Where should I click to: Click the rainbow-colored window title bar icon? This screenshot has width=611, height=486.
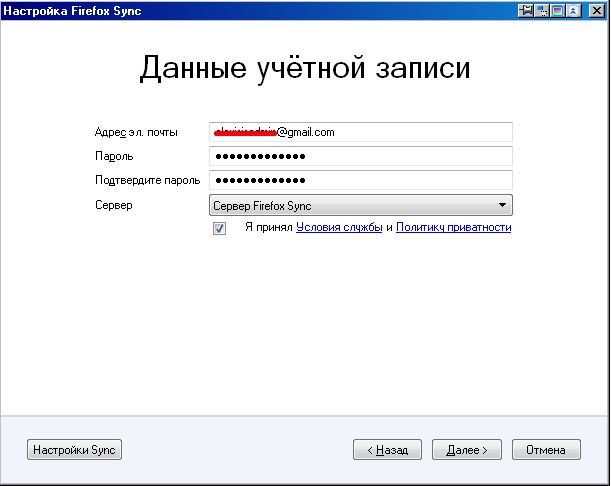click(558, 11)
